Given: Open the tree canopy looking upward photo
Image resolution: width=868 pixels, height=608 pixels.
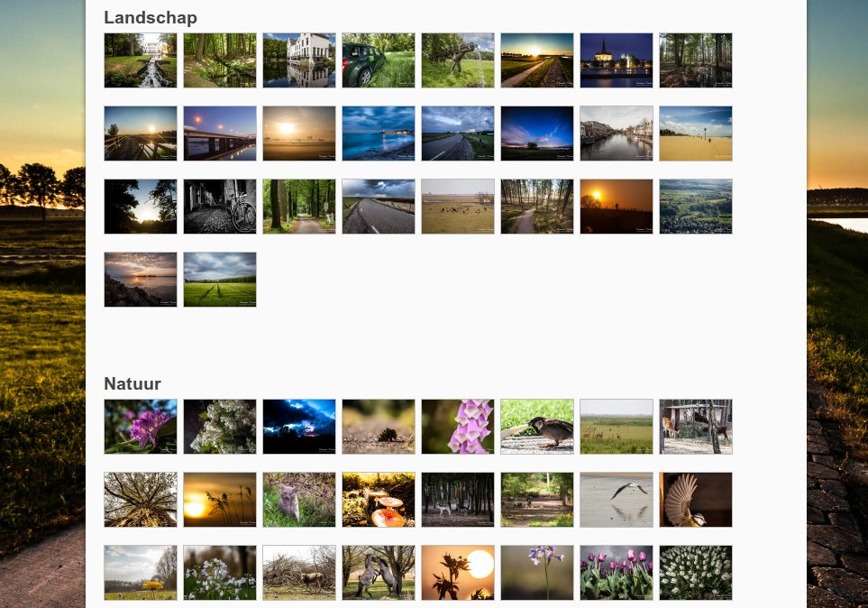Looking at the screenshot, I should 141,500.
